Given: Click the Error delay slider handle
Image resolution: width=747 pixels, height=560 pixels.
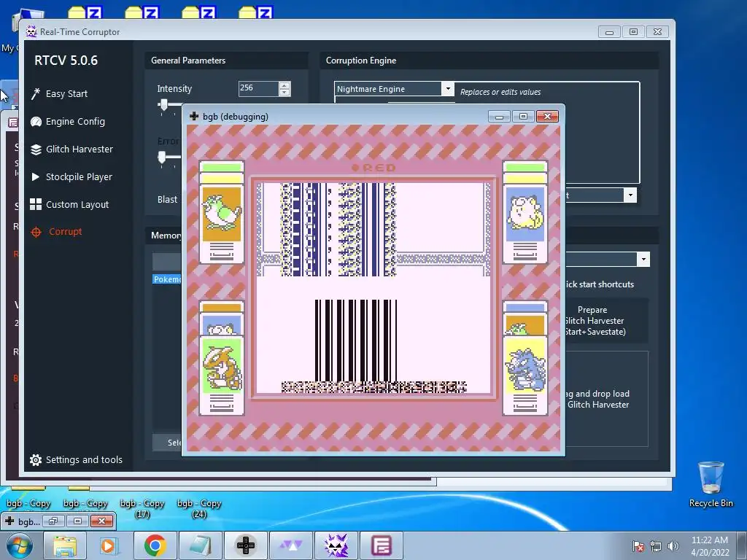Looking at the screenshot, I should point(162,157).
